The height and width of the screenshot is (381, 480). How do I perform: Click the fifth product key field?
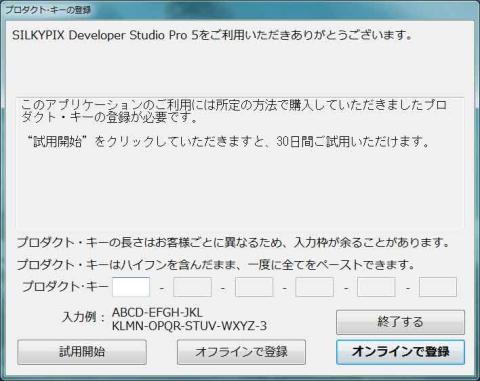[376, 287]
